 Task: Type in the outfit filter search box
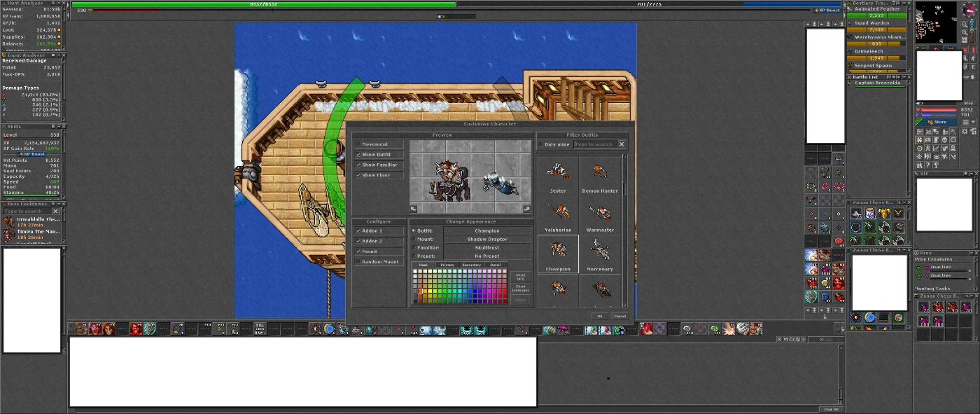pos(596,144)
